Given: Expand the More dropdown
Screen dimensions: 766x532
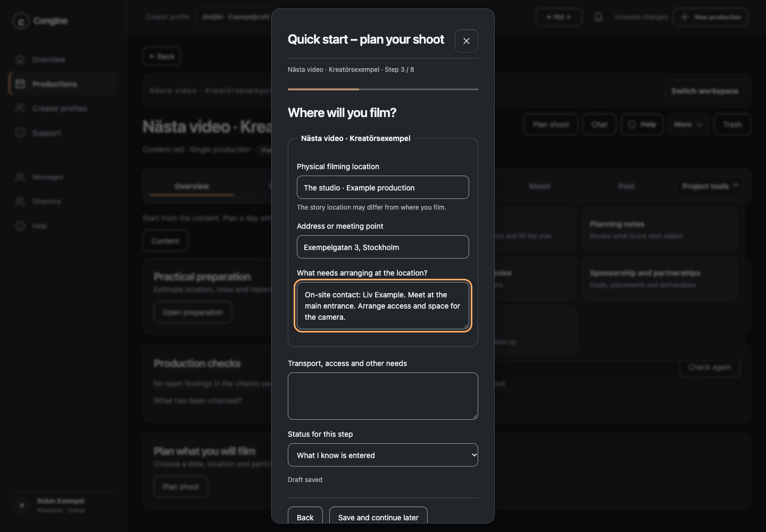Looking at the screenshot, I should click(x=688, y=124).
